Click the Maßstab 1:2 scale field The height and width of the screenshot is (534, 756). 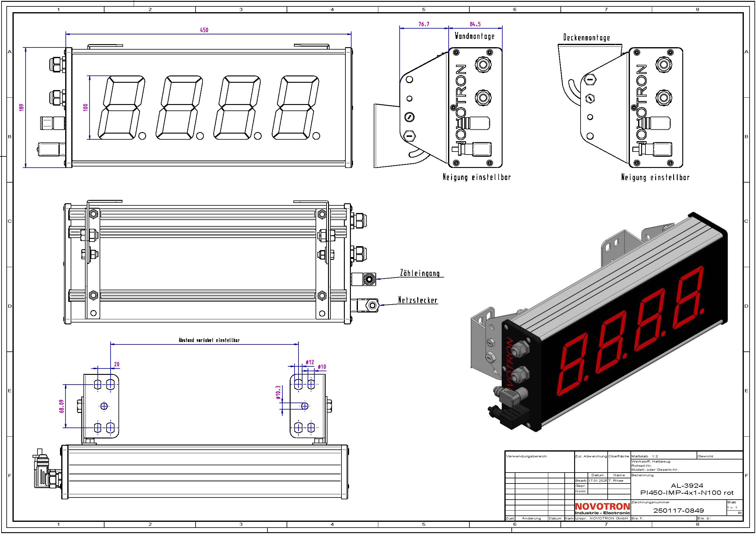645,456
